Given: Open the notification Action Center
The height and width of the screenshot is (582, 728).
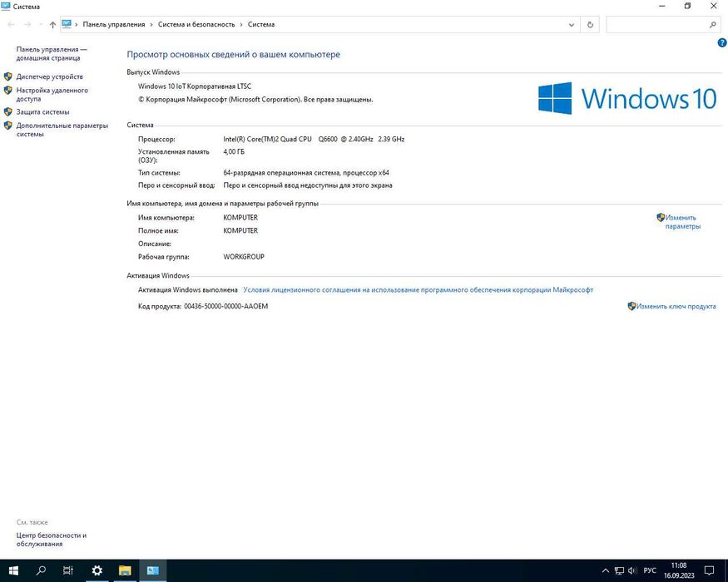Looking at the screenshot, I should click(x=709, y=570).
